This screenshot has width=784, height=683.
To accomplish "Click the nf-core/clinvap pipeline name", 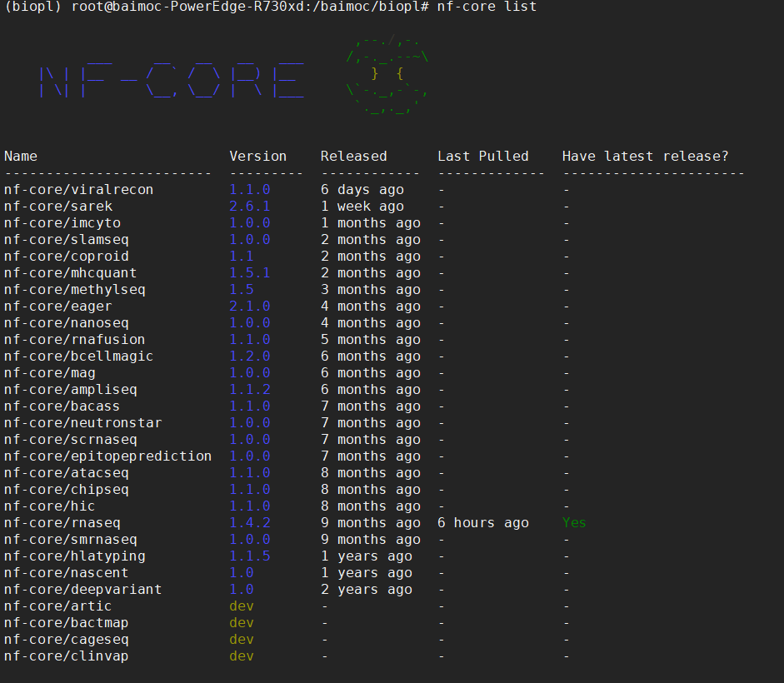I will click(x=66, y=656).
